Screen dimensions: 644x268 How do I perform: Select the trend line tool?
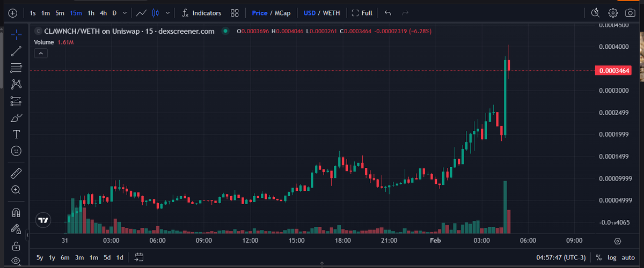16,51
